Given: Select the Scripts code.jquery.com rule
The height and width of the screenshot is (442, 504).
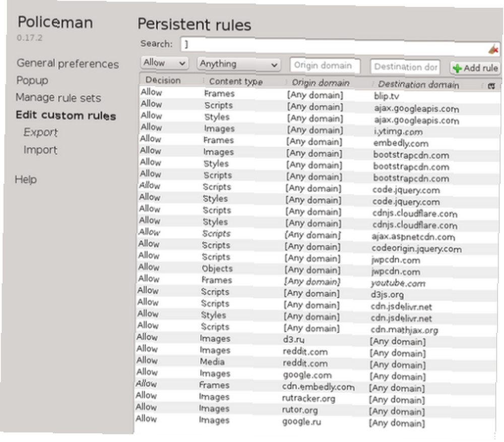Looking at the screenshot, I should point(318,187).
